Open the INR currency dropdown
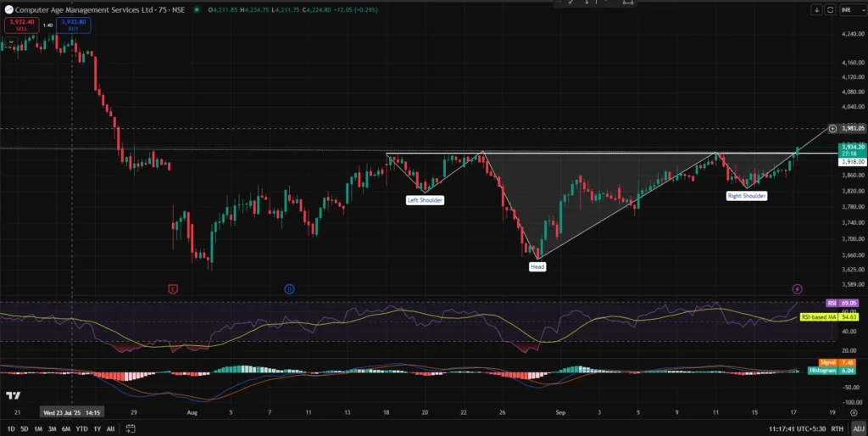868x436 pixels. (849, 10)
